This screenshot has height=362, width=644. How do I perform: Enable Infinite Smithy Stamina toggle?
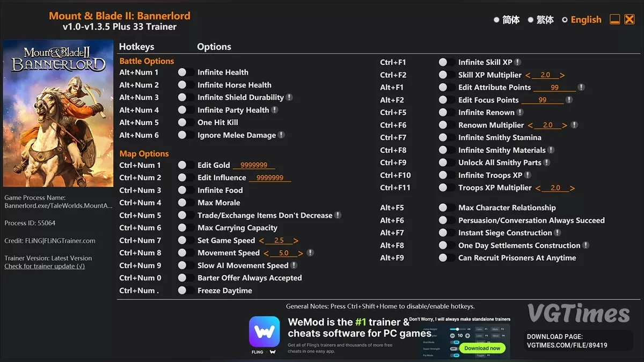tap(447, 138)
